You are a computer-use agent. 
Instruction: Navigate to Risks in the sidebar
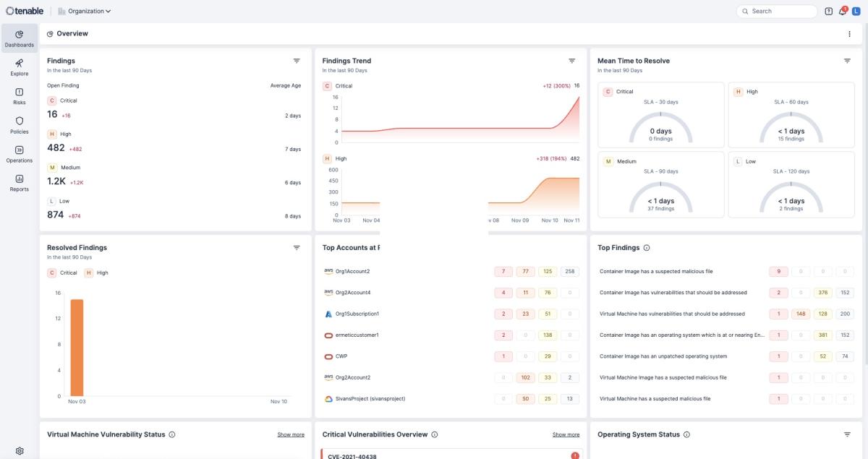[x=19, y=97]
